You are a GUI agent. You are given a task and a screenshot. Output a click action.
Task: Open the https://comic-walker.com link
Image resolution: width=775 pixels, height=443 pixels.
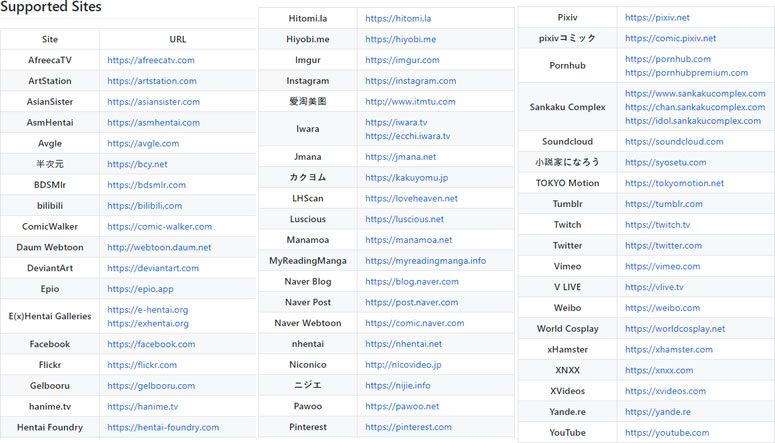[160, 226]
